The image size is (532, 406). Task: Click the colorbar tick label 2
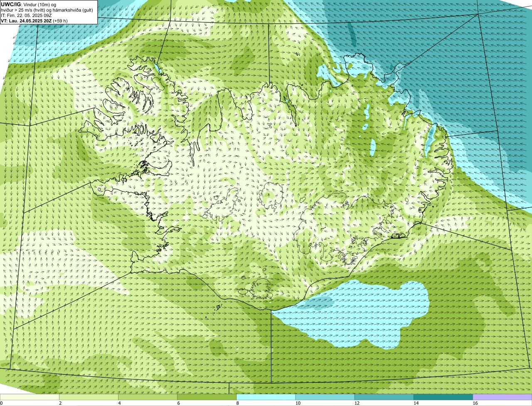tap(60, 403)
